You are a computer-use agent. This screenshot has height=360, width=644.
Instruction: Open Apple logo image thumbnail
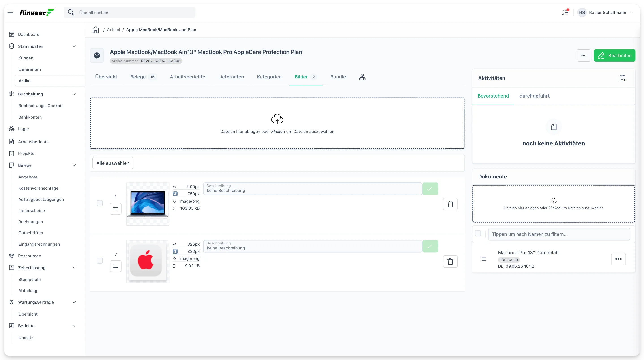pos(148,262)
